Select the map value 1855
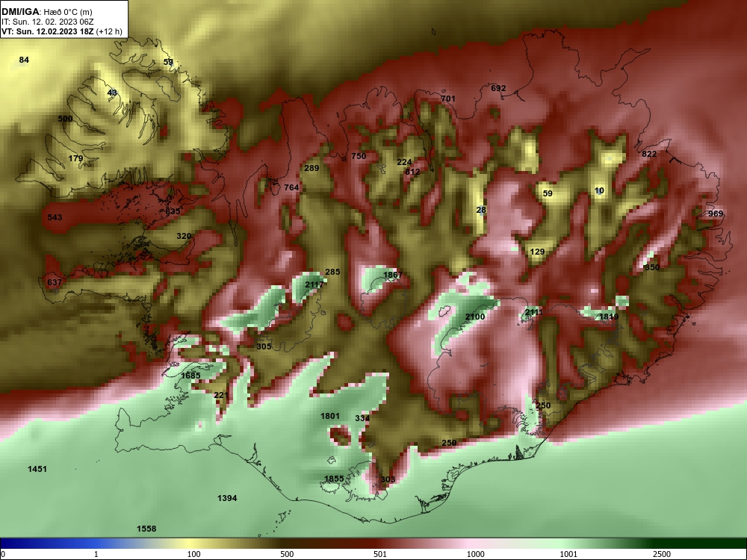The height and width of the screenshot is (560, 747). pyautogui.click(x=334, y=479)
